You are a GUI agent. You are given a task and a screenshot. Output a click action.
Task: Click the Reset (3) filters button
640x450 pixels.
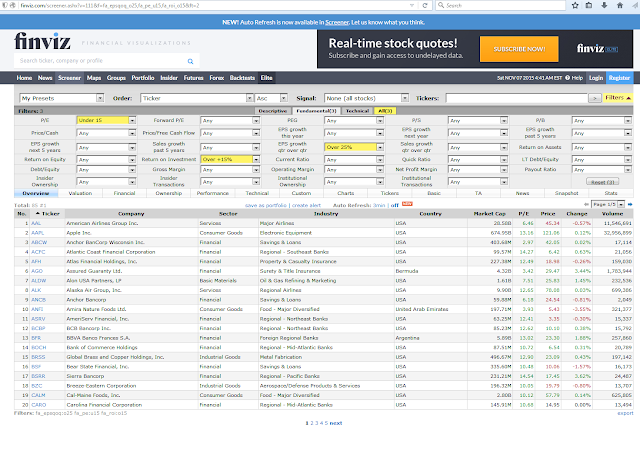[602, 182]
